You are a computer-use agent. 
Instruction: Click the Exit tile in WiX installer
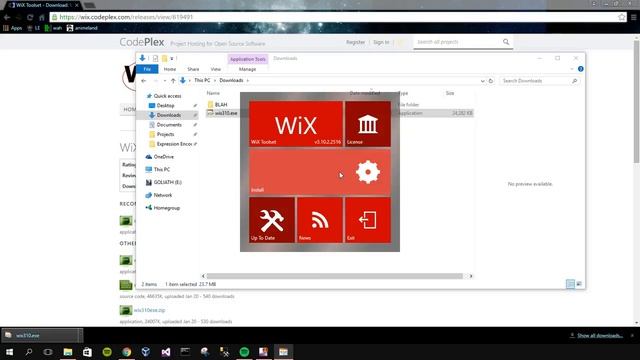tap(368, 220)
